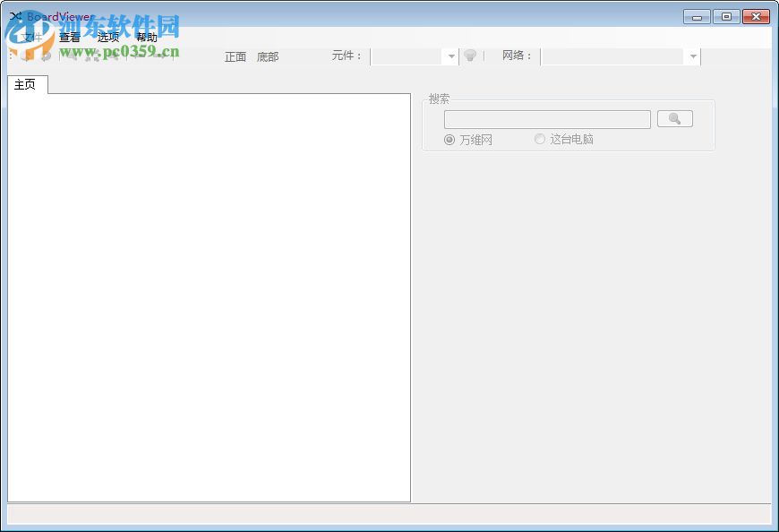Open the 帮助 menu
This screenshot has width=779, height=532.
(147, 37)
